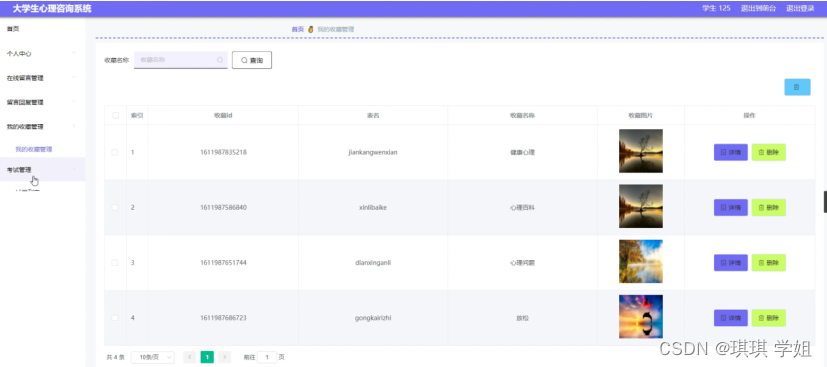This screenshot has height=367, width=827.
Task: Open the sunset swan thumbnail in gongkairizhi row
Action: coord(641,316)
